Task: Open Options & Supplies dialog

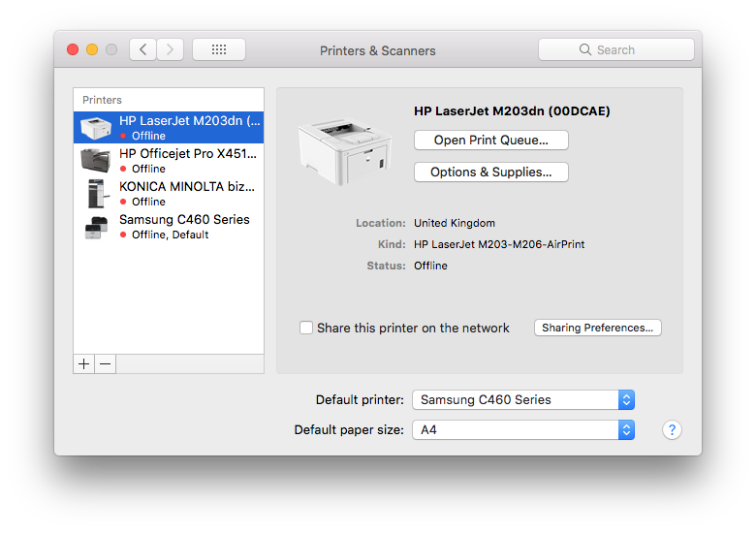Action: click(490, 172)
